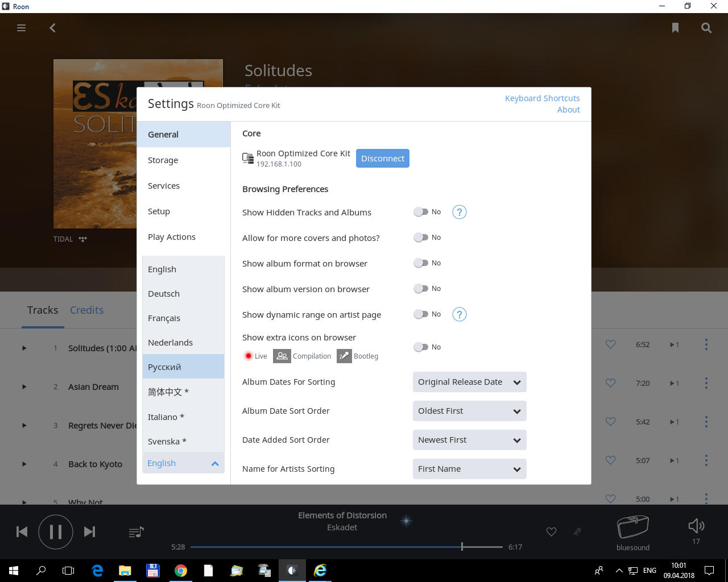This screenshot has width=728, height=582.
Task: Open the bookmarks icon
Action: [x=675, y=28]
